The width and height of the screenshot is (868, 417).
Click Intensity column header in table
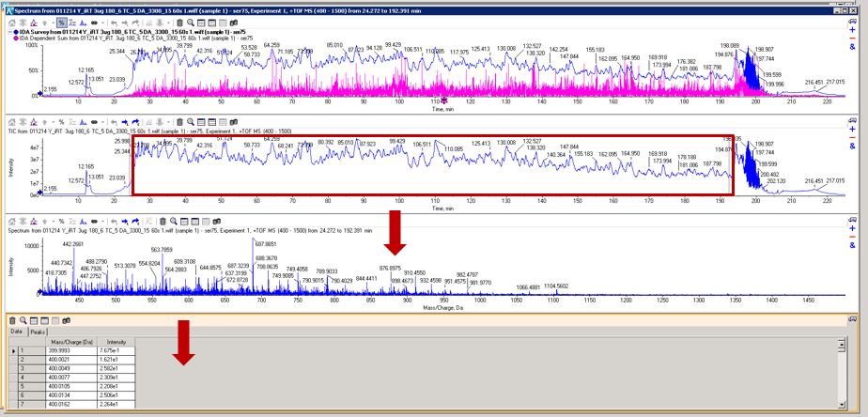point(116,342)
